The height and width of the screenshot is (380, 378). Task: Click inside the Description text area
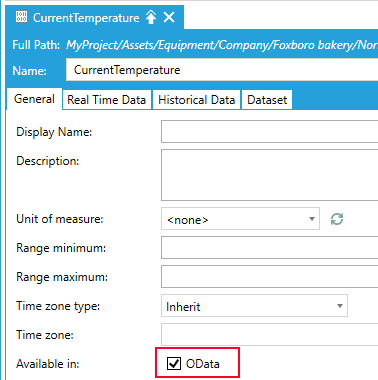pos(270,175)
